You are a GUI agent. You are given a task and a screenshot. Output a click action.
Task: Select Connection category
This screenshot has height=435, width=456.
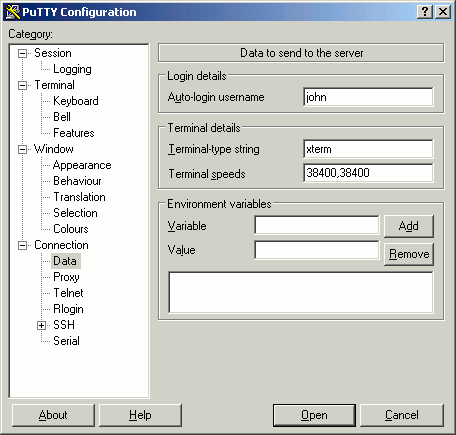pos(61,245)
